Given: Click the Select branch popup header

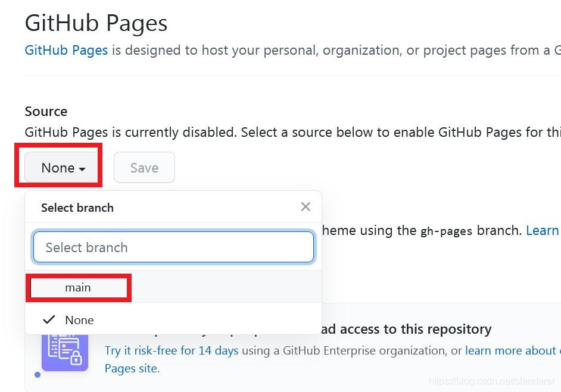Looking at the screenshot, I should (77, 208).
